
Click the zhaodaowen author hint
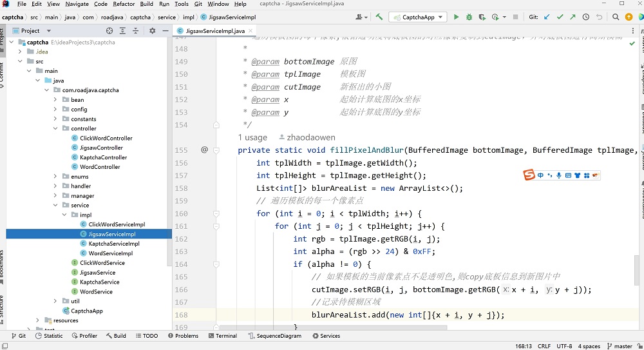[x=307, y=137]
